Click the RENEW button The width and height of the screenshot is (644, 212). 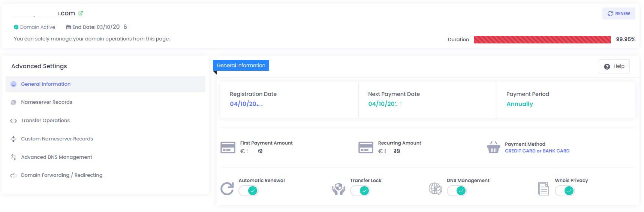(x=619, y=13)
